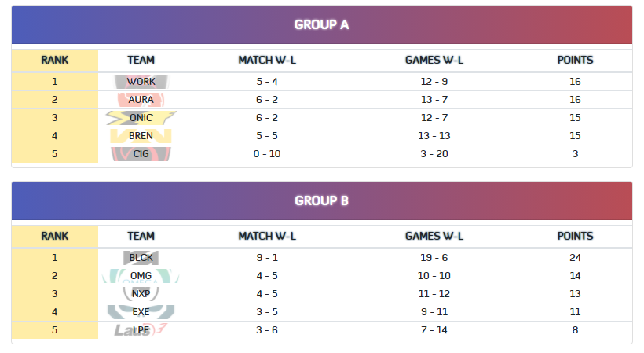Sort Group A by POINTS column header
This screenshot has width=644, height=353.
[x=575, y=60]
